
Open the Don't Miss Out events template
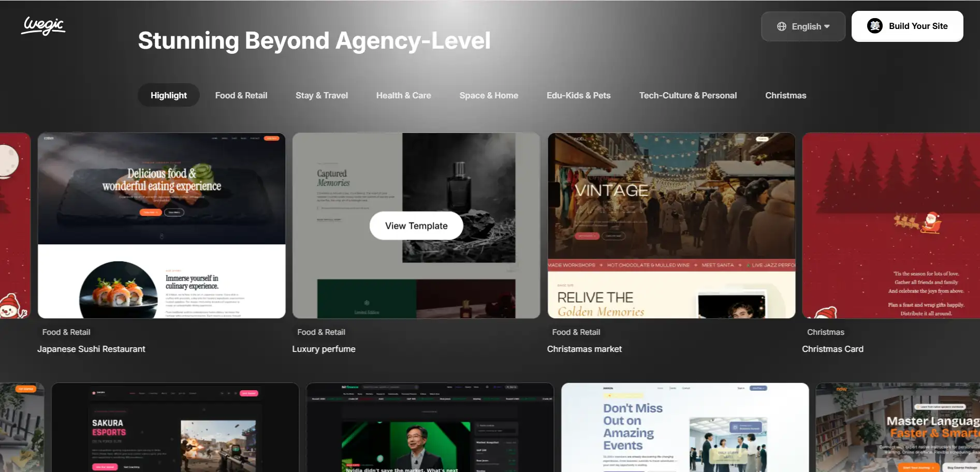tap(684, 427)
